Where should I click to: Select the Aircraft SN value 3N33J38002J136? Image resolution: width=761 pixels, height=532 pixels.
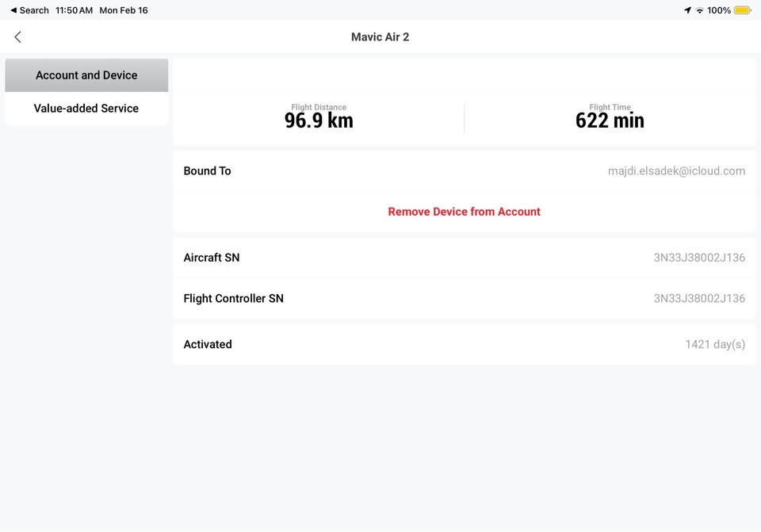[x=699, y=258]
